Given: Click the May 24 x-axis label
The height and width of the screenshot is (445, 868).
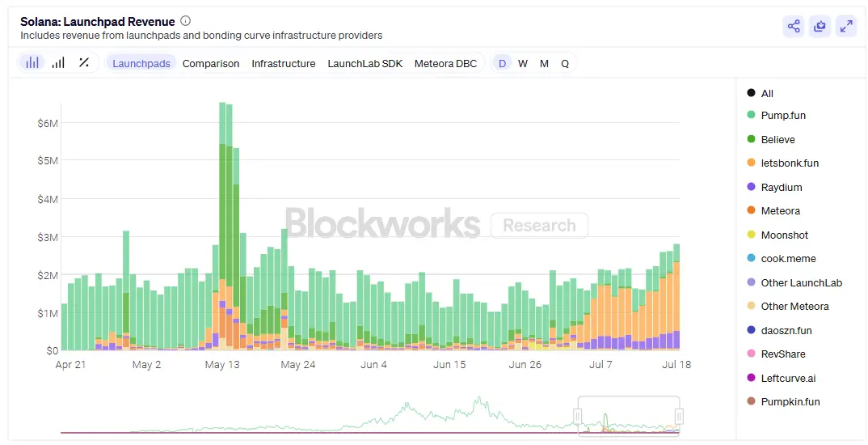Looking at the screenshot, I should coord(298,365).
